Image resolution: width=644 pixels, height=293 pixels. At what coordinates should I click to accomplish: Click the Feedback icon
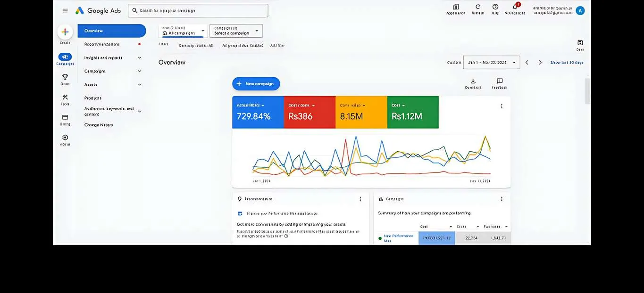500,81
